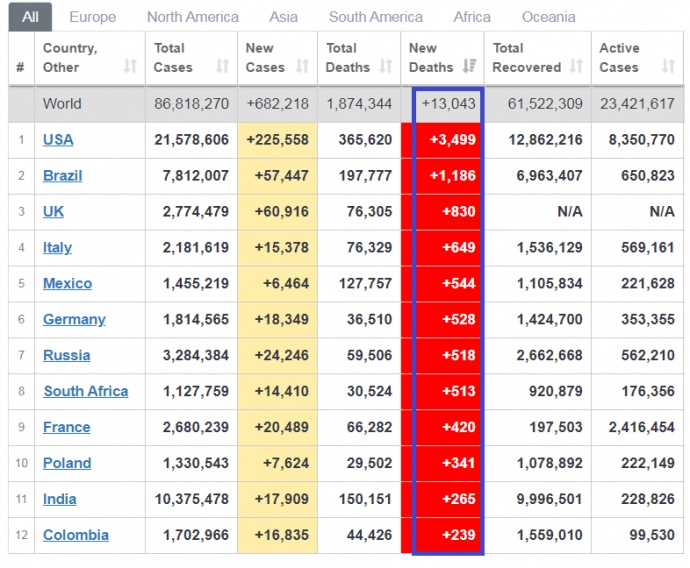View the Oceania tab

[x=548, y=17]
